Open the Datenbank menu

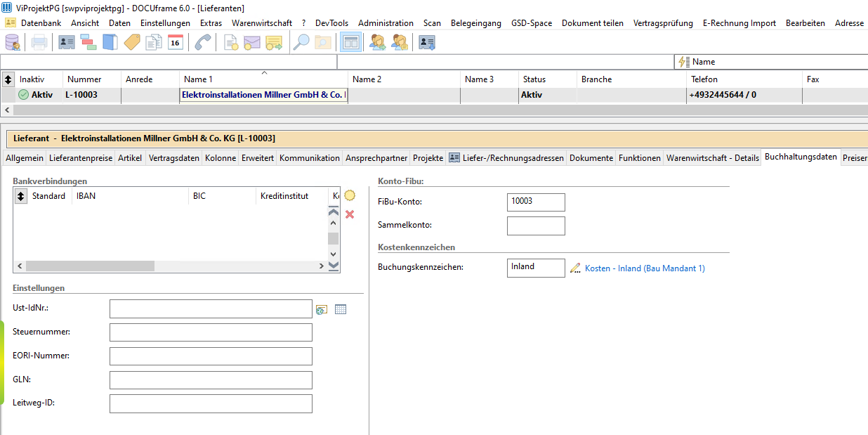pyautogui.click(x=41, y=23)
